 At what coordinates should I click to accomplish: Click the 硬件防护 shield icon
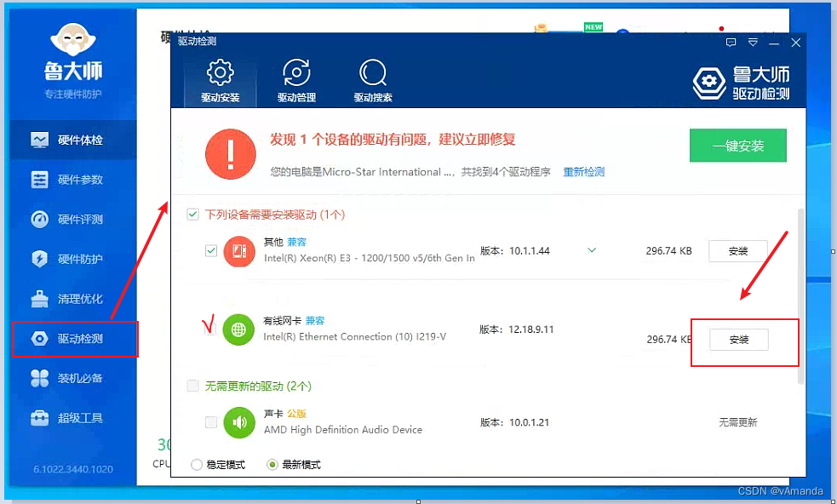(x=39, y=259)
